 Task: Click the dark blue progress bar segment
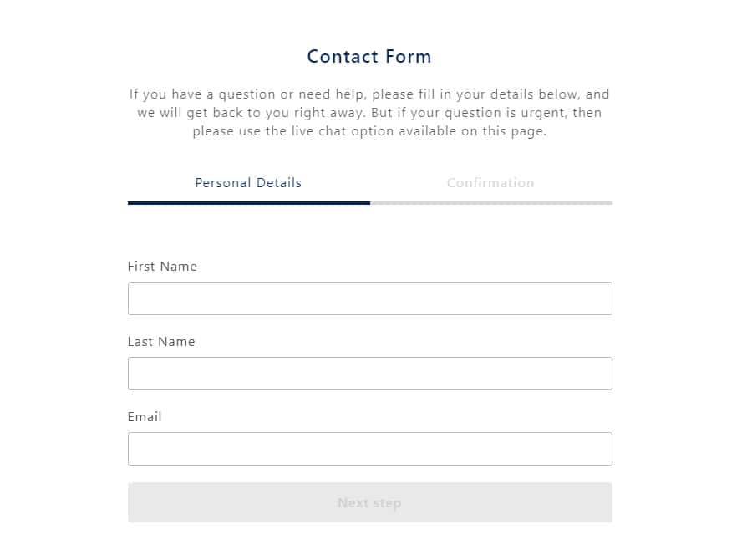point(248,202)
